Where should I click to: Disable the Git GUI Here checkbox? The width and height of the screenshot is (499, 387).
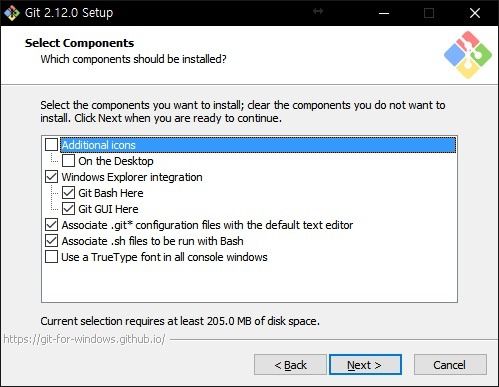(68, 209)
